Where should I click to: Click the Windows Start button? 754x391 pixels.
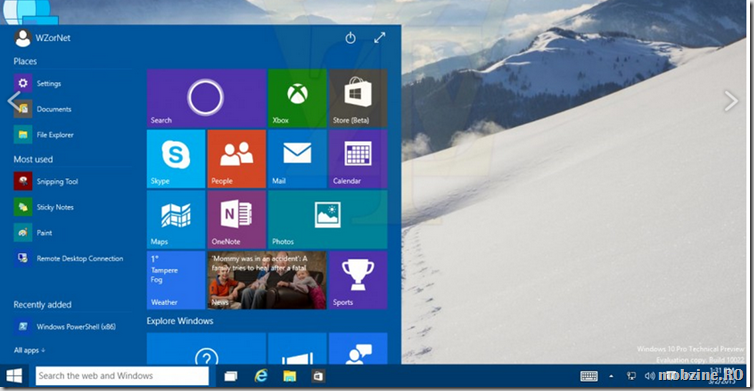click(14, 376)
